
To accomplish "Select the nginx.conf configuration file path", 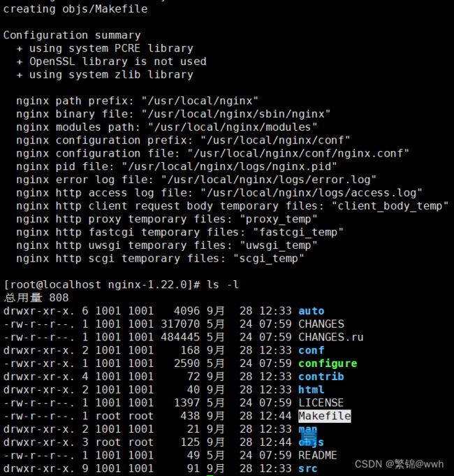I will (298, 153).
